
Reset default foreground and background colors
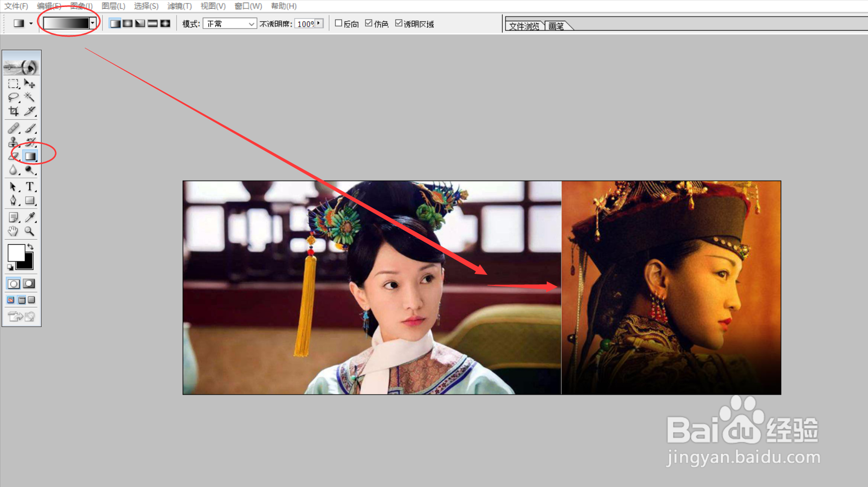tap(10, 267)
